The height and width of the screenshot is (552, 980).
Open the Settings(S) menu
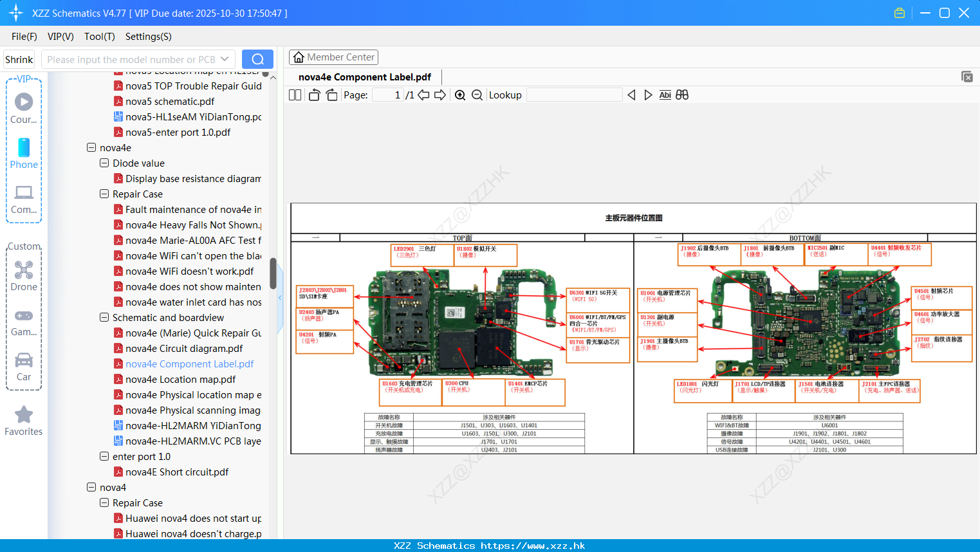coord(149,37)
